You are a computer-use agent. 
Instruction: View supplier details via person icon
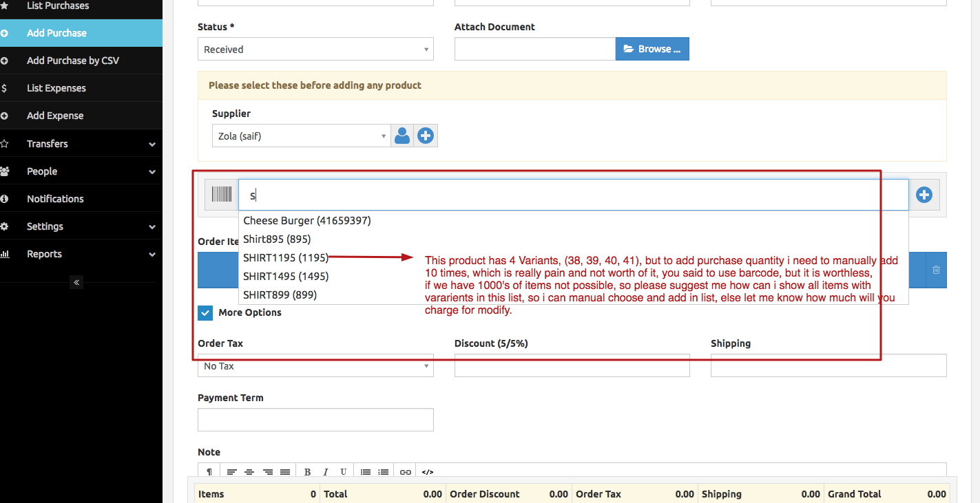[x=402, y=136]
